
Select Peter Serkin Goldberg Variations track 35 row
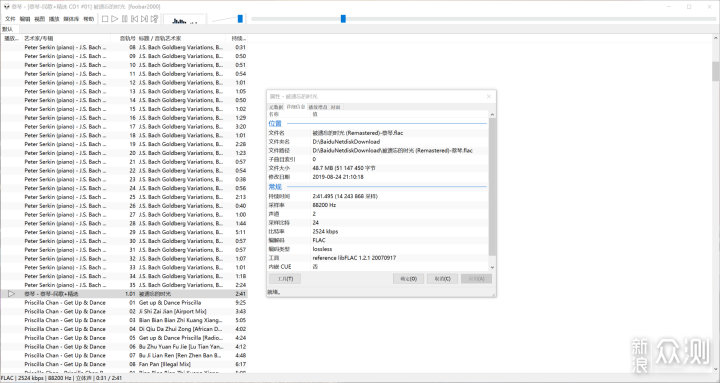pos(124,285)
